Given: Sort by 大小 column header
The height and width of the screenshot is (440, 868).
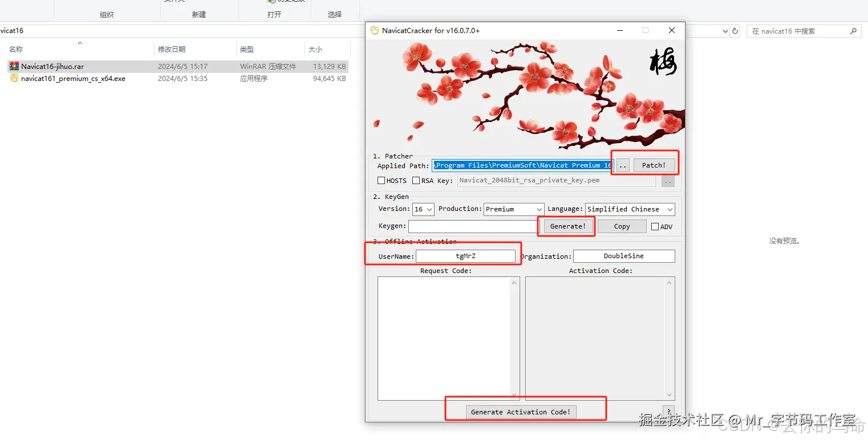Looking at the screenshot, I should [x=315, y=50].
